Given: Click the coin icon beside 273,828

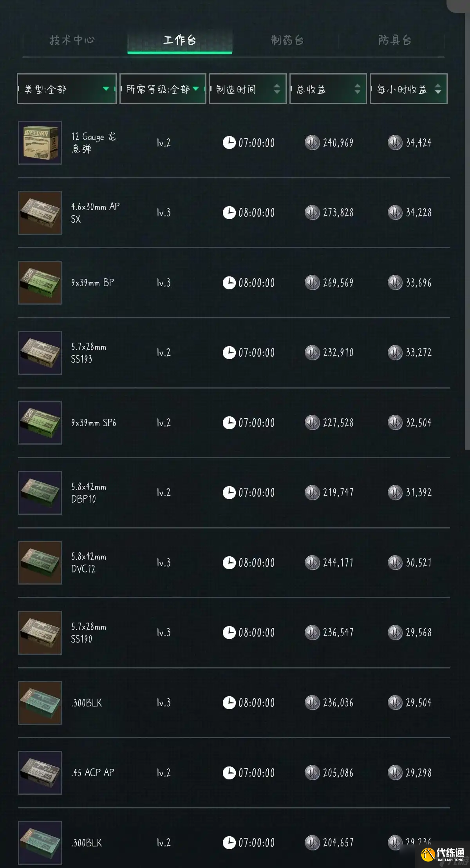Looking at the screenshot, I should 312,213.
